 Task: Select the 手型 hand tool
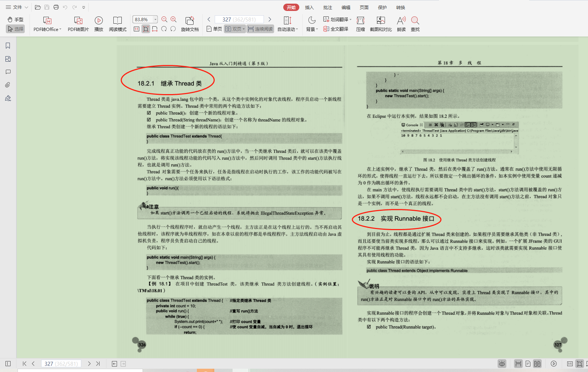[x=15, y=19]
